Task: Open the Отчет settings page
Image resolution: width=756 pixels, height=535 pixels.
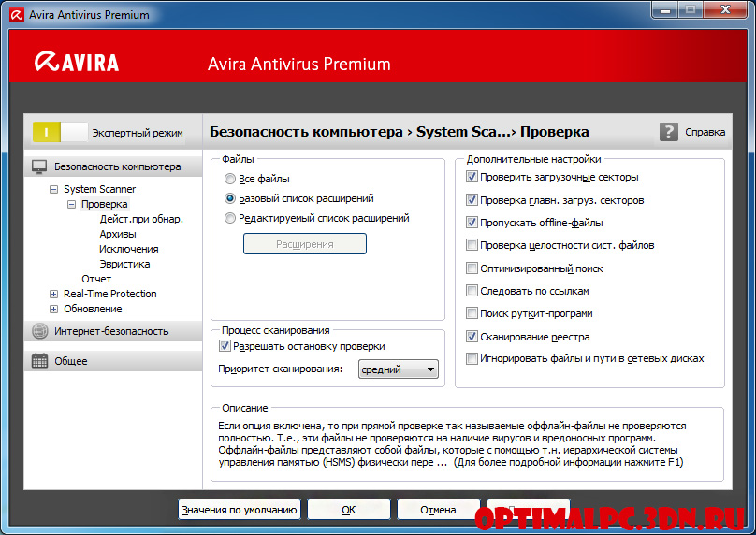Action: coord(96,279)
